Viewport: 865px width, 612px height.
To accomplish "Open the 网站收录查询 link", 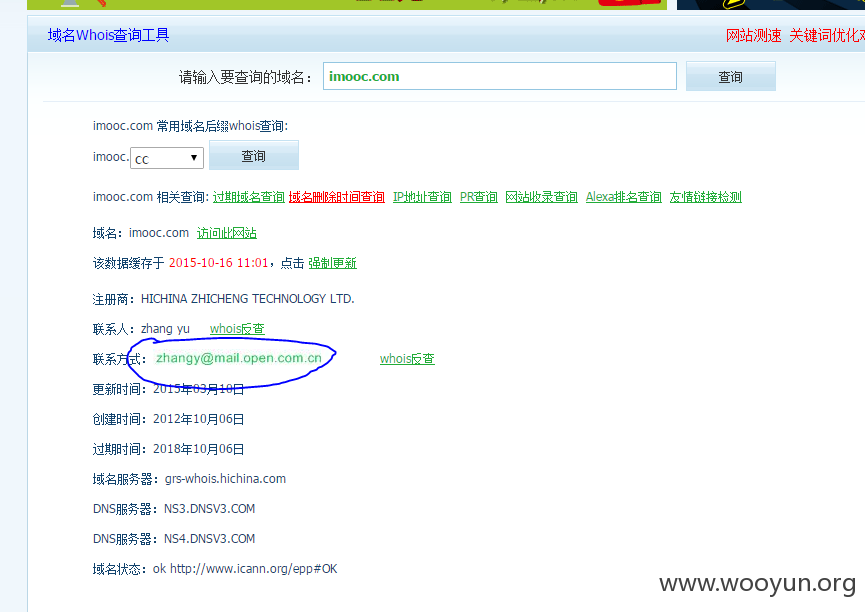I will tap(542, 197).
